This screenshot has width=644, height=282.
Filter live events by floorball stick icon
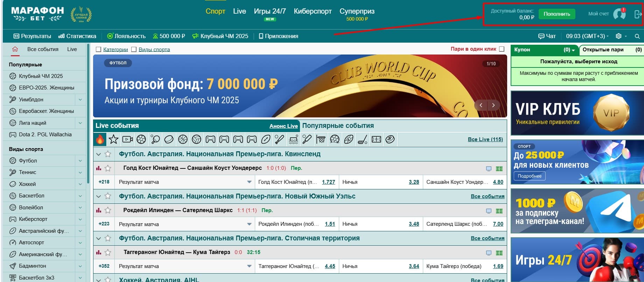(x=362, y=139)
